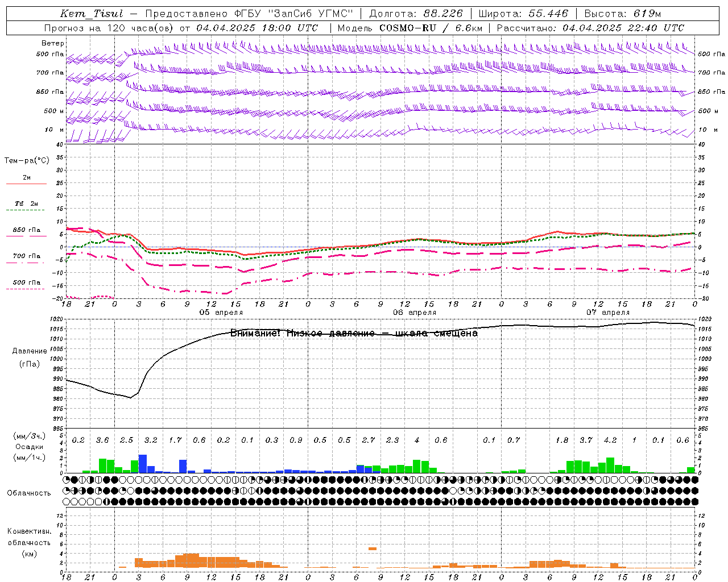The height and width of the screenshot is (582, 728).
Task: Click the (мм/1ч.) units label
Action: tap(30, 457)
